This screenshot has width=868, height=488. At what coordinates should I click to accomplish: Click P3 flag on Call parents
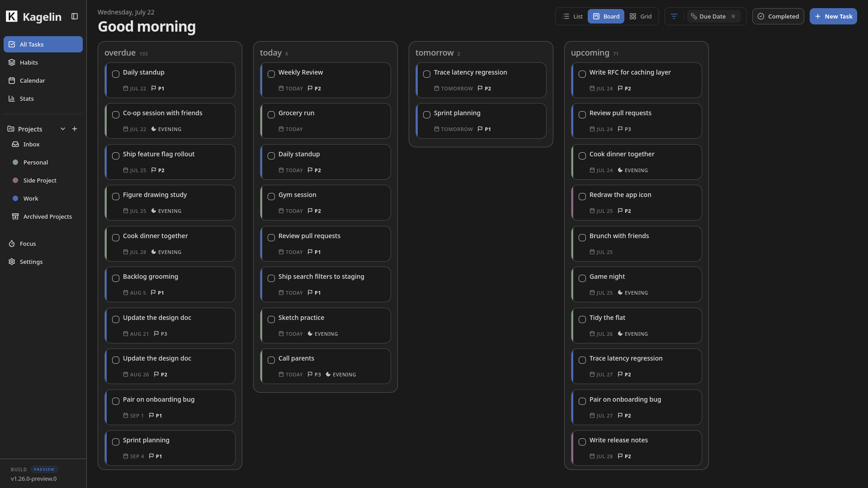click(x=314, y=375)
